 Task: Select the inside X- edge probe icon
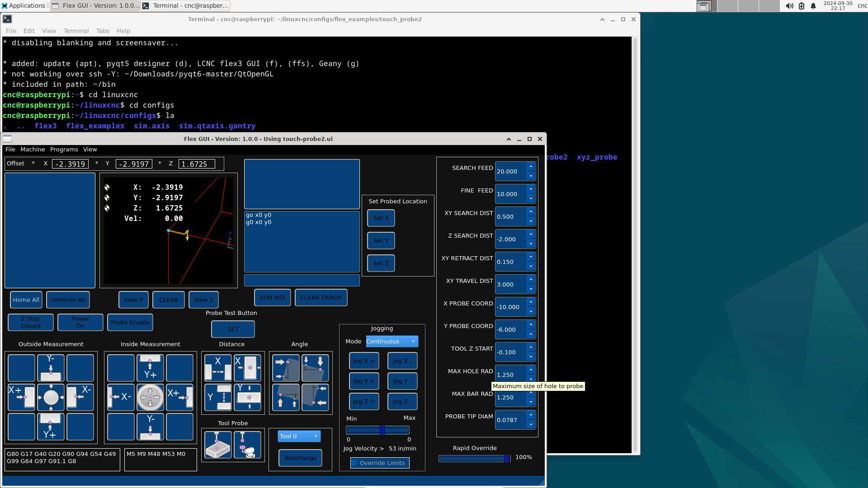pos(121,397)
